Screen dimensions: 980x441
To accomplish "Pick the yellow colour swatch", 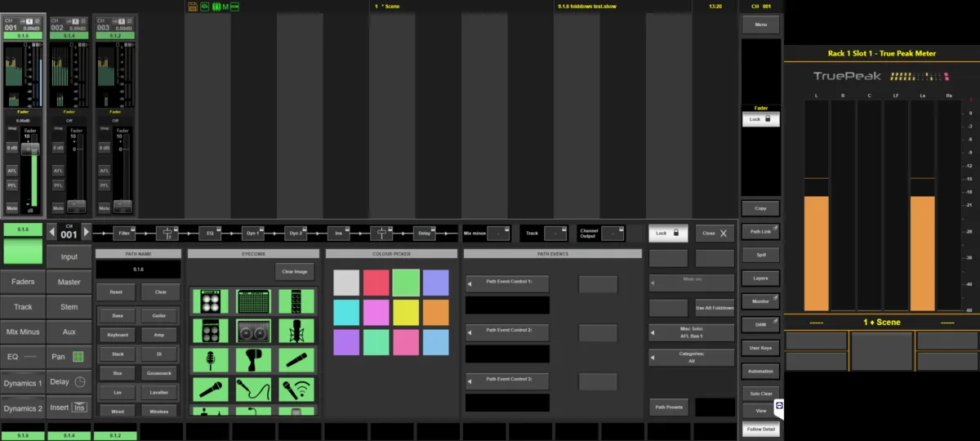I will (406, 312).
